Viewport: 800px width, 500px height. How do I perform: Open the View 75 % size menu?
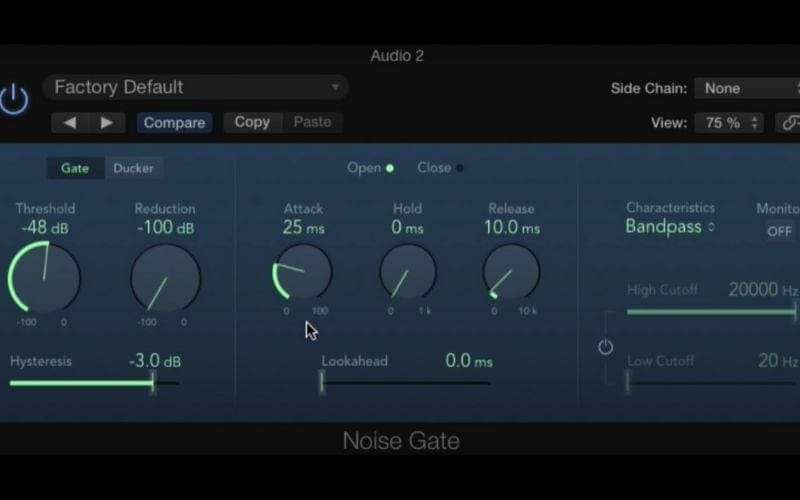click(729, 123)
